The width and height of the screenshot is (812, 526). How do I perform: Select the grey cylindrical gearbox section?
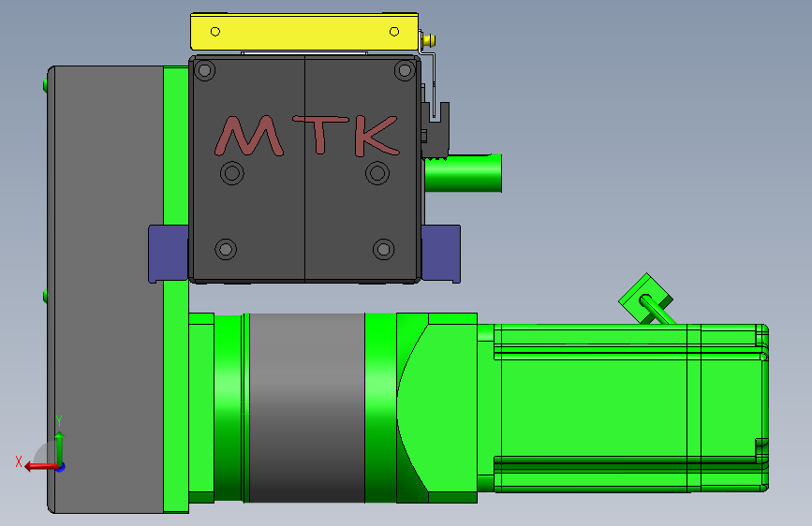pos(306,407)
